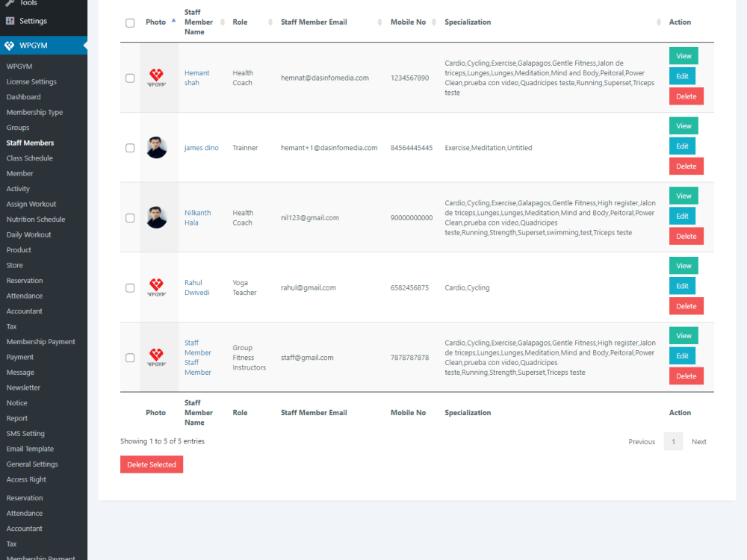Edit the staff@gmail.com staff member
This screenshot has width=747, height=560.
click(682, 356)
